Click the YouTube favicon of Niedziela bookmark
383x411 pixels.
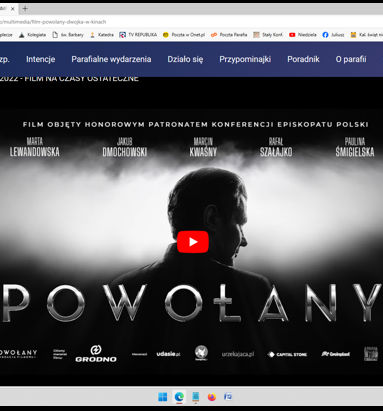(292, 35)
